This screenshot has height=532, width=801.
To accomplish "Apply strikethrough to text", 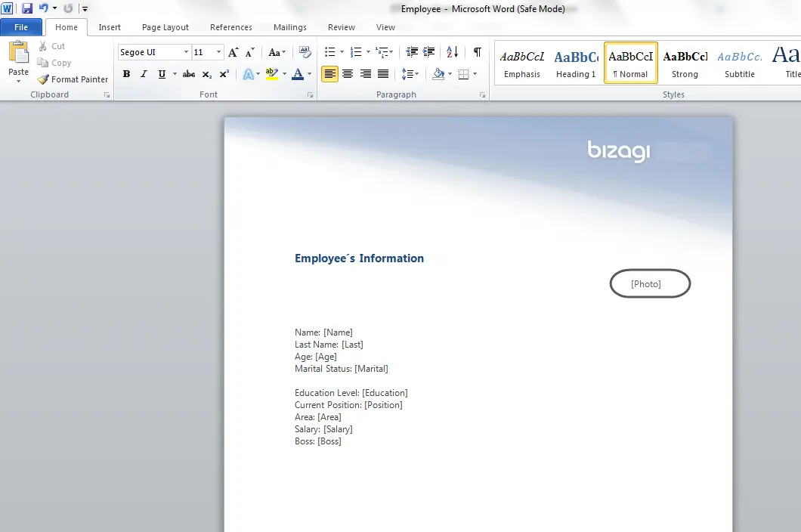I will 188,74.
